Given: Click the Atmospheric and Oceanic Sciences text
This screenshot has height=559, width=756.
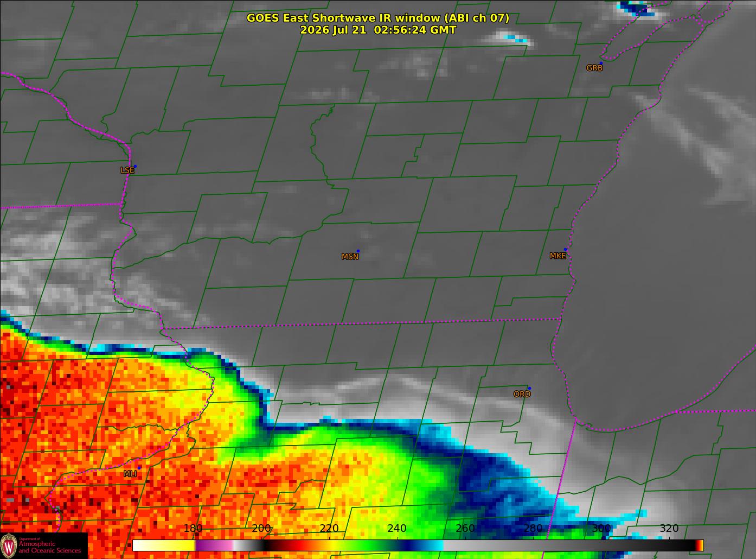Looking at the screenshot, I should (49, 547).
